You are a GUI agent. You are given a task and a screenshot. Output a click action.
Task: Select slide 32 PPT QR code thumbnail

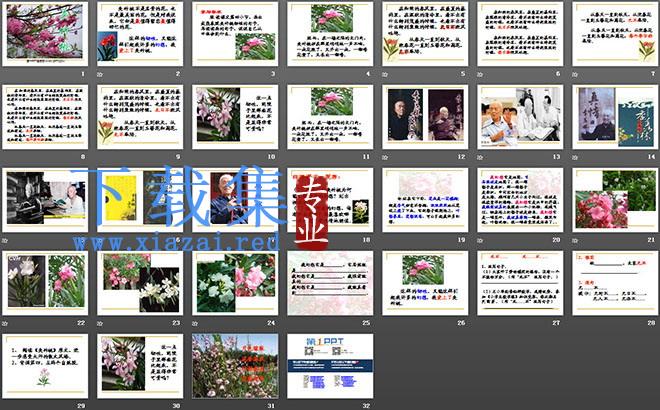(330, 366)
